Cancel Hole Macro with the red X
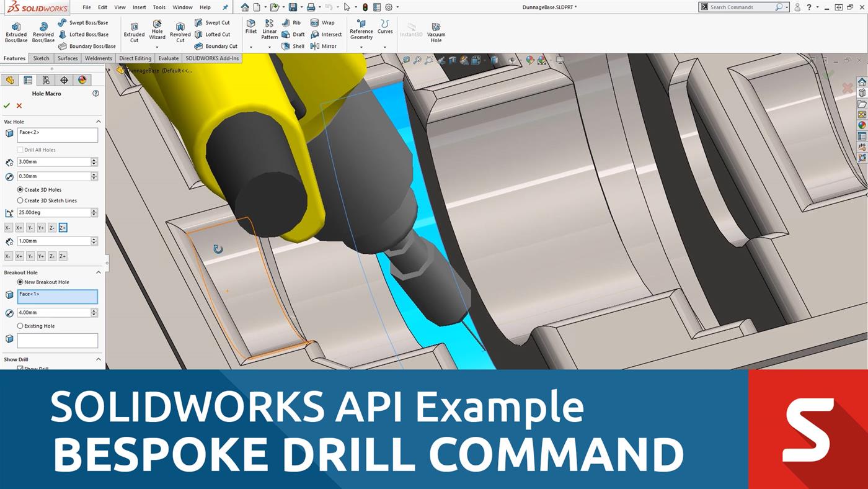The width and height of the screenshot is (868, 489). click(18, 105)
